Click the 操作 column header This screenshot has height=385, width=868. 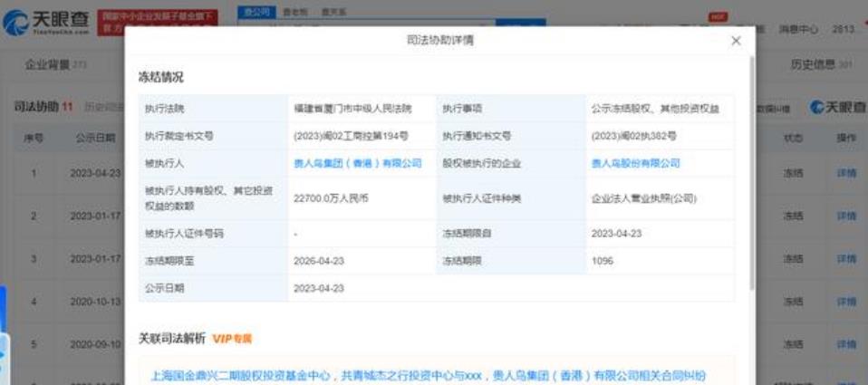click(846, 139)
